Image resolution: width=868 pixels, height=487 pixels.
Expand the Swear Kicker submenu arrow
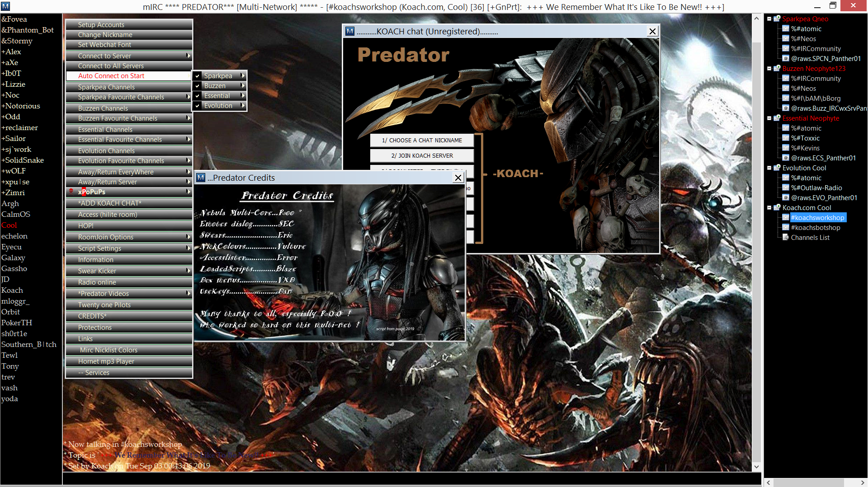point(189,271)
